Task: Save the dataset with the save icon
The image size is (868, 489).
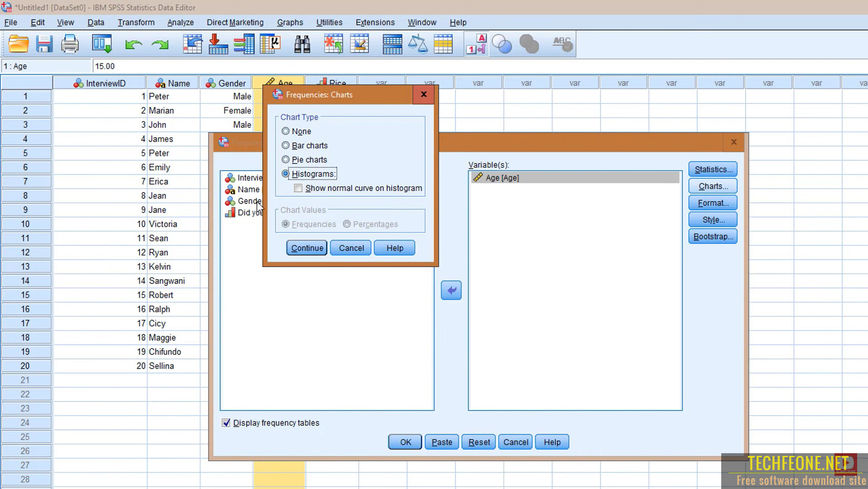Action: tap(44, 44)
